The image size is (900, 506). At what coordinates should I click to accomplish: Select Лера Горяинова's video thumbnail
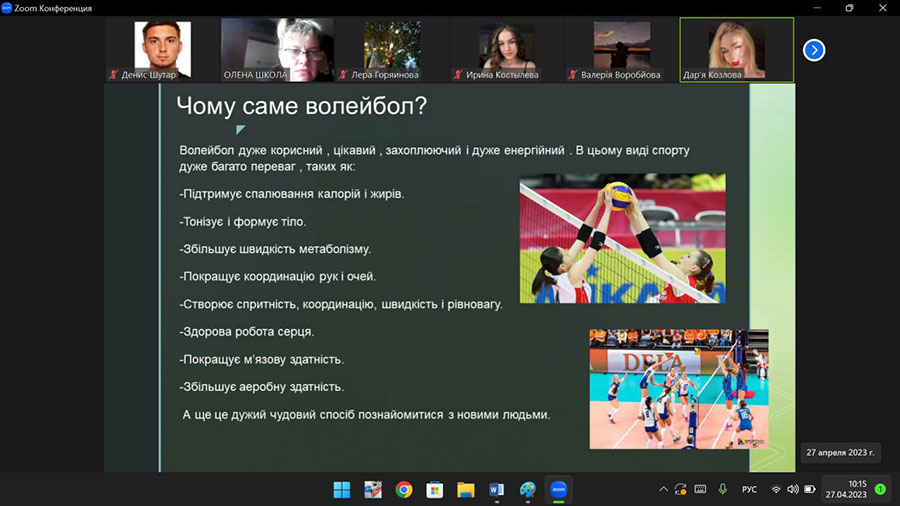(392, 49)
